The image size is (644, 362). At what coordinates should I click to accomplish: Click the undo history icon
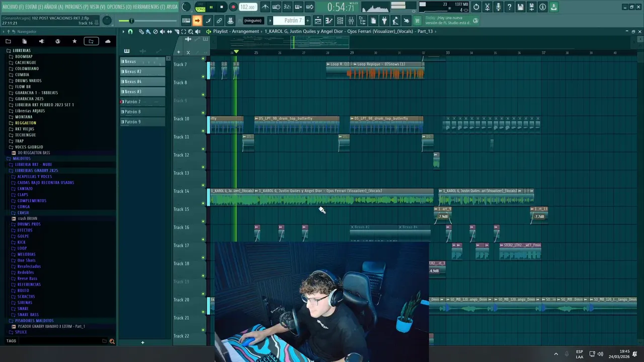pyautogui.click(x=476, y=7)
